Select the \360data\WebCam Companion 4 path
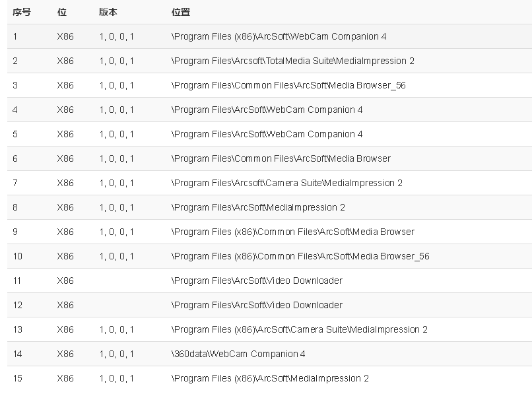 (x=238, y=354)
